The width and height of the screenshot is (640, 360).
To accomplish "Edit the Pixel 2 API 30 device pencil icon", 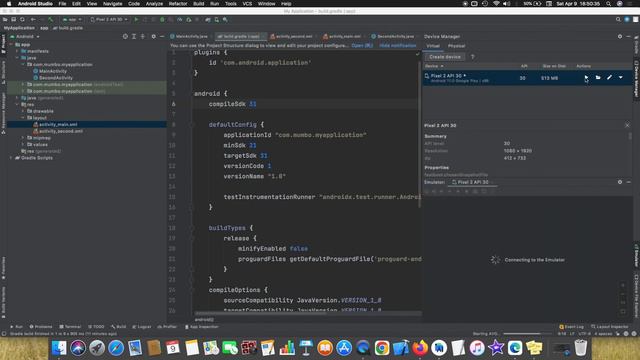I will tap(609, 77).
